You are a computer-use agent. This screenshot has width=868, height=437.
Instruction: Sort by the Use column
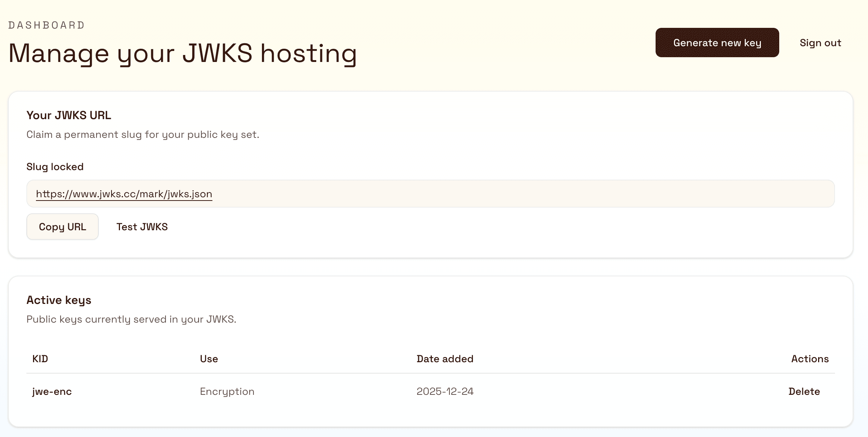tap(208, 359)
